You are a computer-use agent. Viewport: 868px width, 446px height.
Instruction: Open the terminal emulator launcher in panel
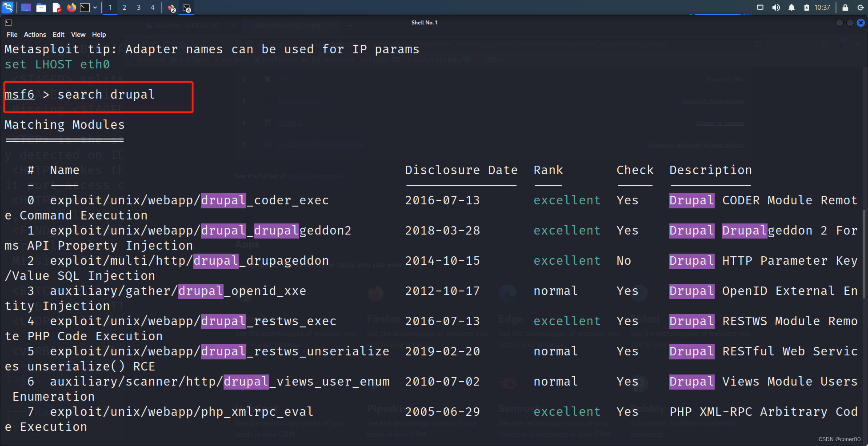point(85,8)
